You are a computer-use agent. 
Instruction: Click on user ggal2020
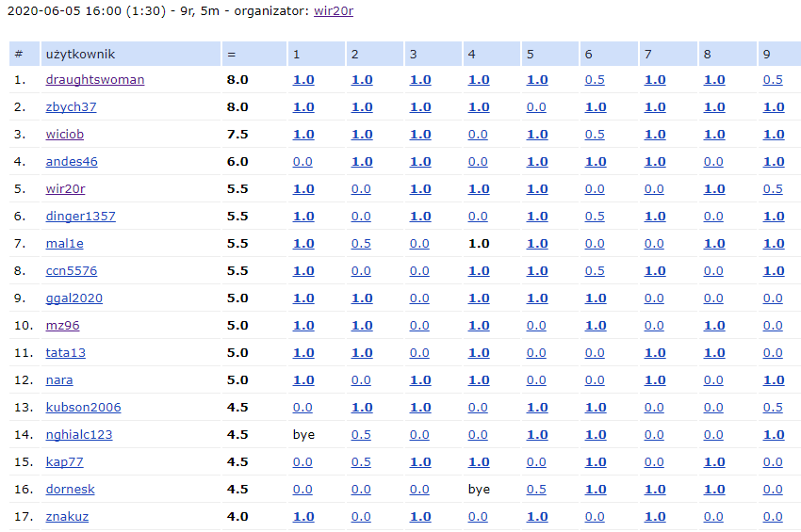click(x=74, y=298)
